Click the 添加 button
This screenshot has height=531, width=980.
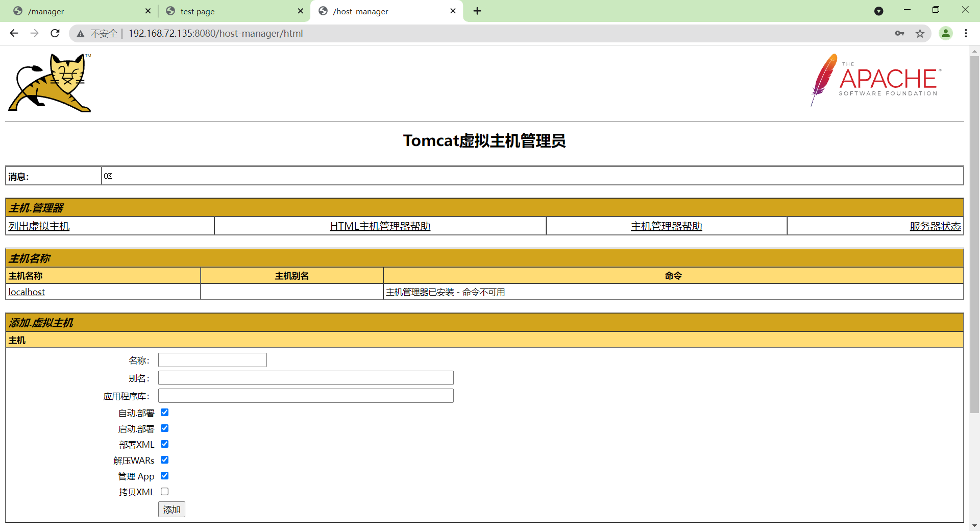tap(171, 510)
